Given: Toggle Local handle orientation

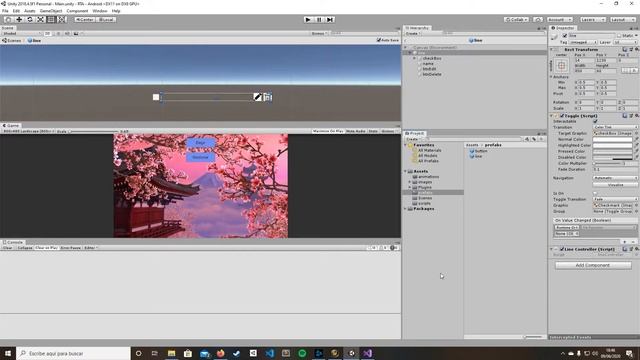Looking at the screenshot, I should pos(106,20).
